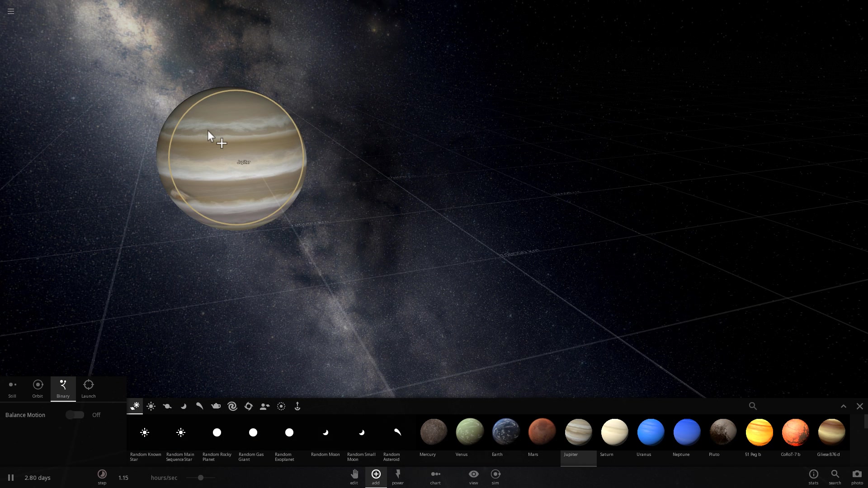Choose Random Rocky Planet

(217, 441)
